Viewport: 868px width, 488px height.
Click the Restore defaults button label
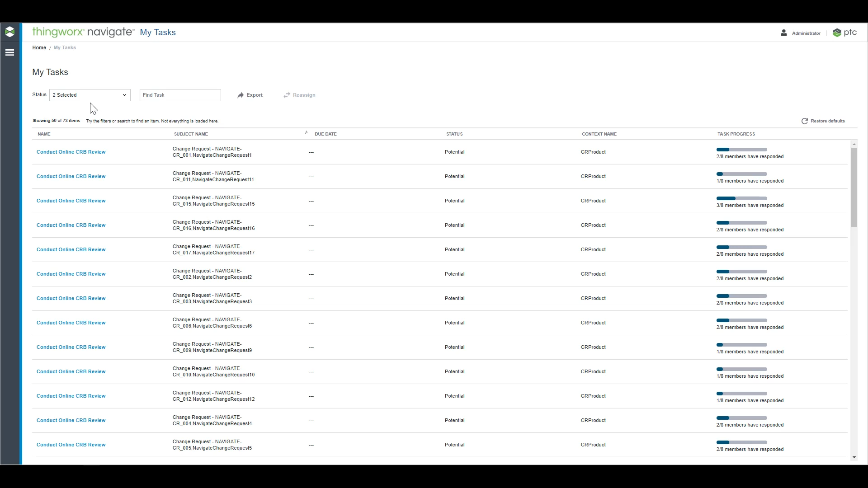coord(828,121)
